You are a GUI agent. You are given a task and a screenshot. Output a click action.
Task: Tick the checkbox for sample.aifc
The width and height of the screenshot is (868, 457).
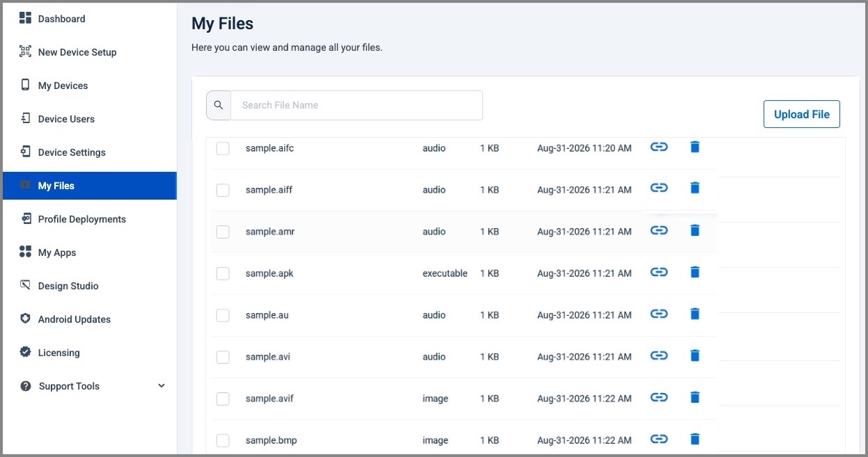point(223,148)
